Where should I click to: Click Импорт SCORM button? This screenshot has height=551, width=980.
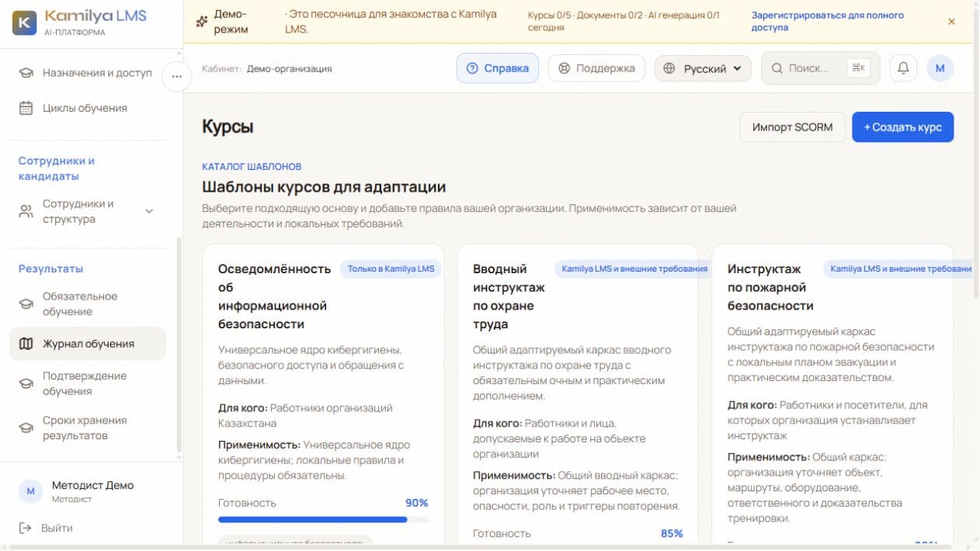(x=792, y=127)
